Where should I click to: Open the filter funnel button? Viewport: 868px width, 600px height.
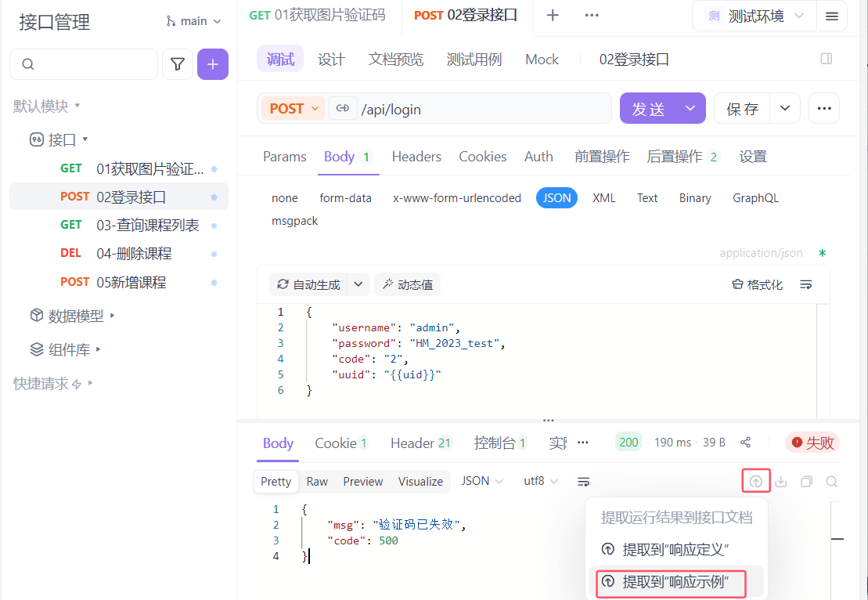[x=178, y=64]
